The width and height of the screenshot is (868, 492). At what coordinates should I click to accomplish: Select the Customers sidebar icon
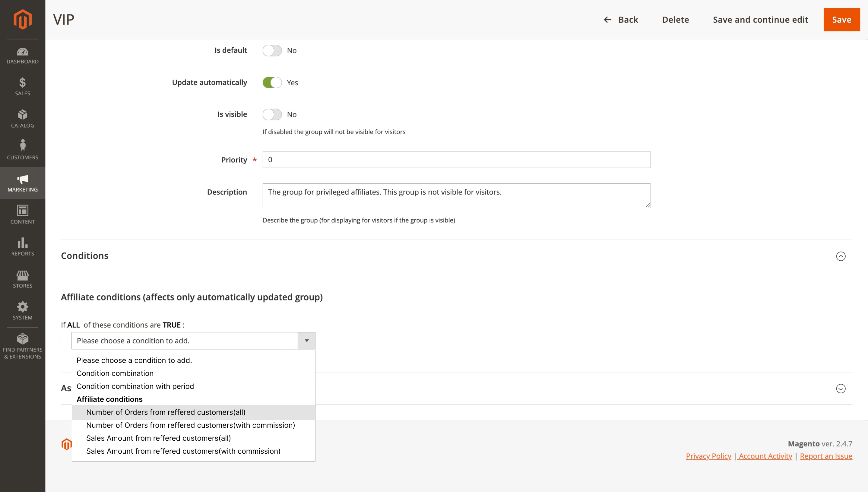[22, 150]
